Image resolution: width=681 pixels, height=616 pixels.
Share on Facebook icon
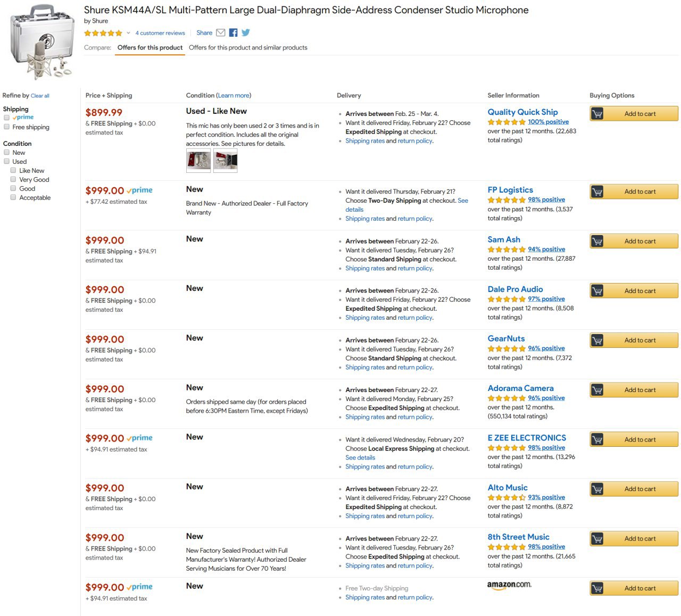click(233, 33)
